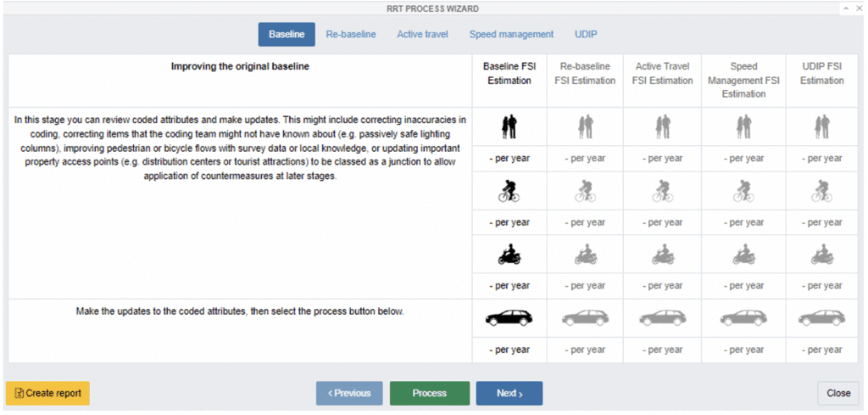Click the Baseline car icon
The image size is (868, 415).
point(509,317)
